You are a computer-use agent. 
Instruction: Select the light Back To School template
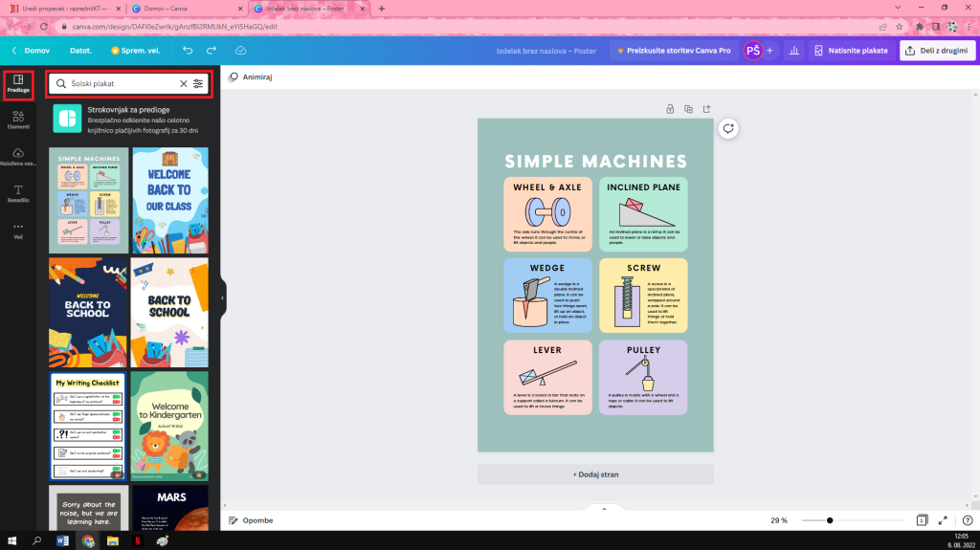[x=169, y=313]
